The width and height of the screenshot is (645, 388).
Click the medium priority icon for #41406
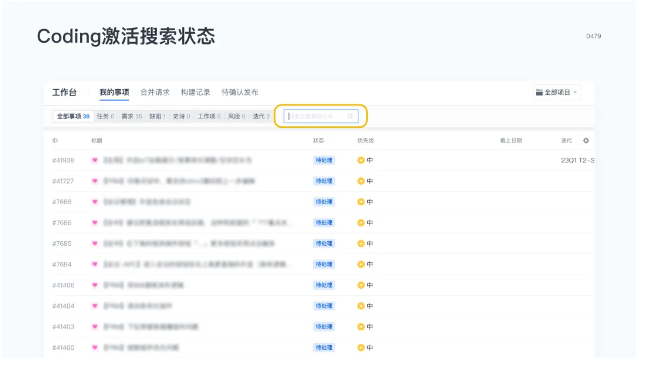point(361,285)
